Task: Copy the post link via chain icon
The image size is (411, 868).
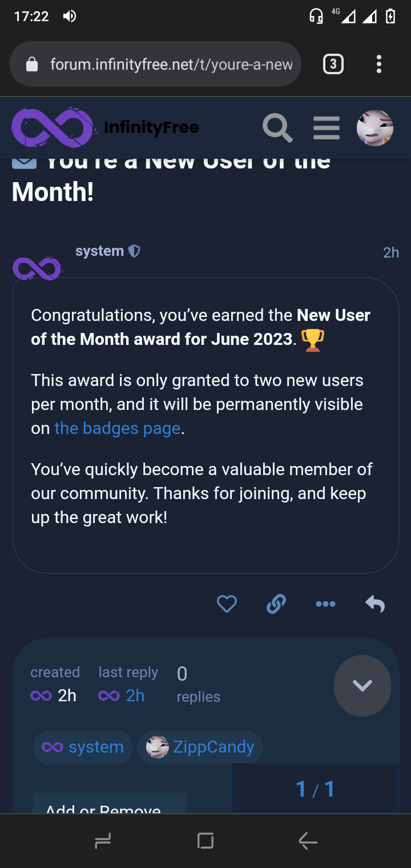Action: point(276,604)
